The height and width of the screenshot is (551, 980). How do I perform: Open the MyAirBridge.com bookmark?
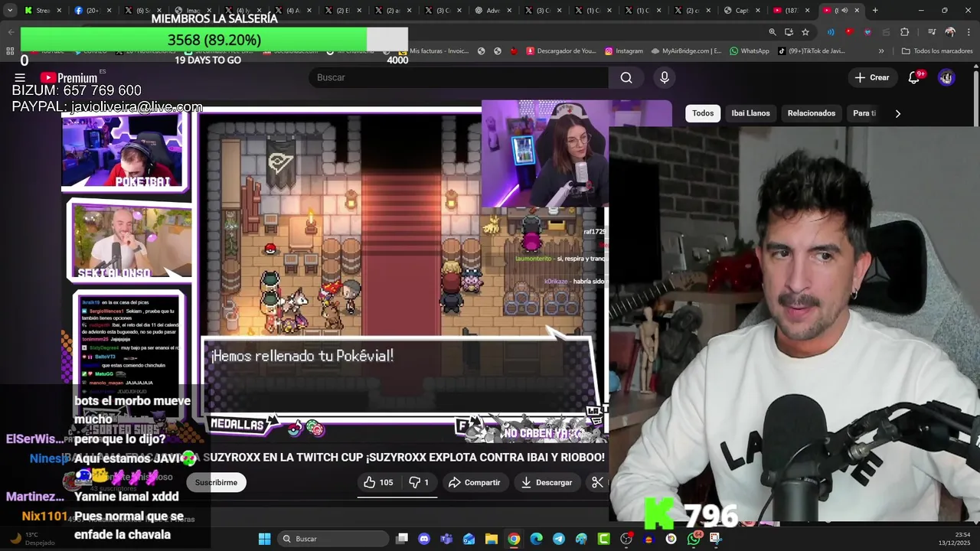tap(686, 51)
